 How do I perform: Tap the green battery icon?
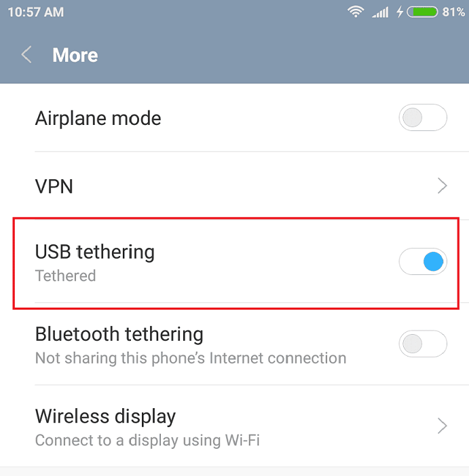pyautogui.click(x=422, y=12)
